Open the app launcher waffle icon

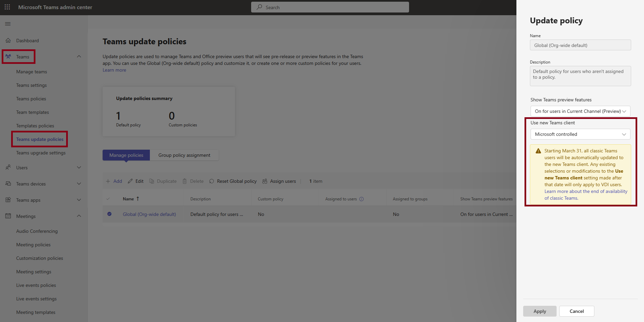(7, 7)
